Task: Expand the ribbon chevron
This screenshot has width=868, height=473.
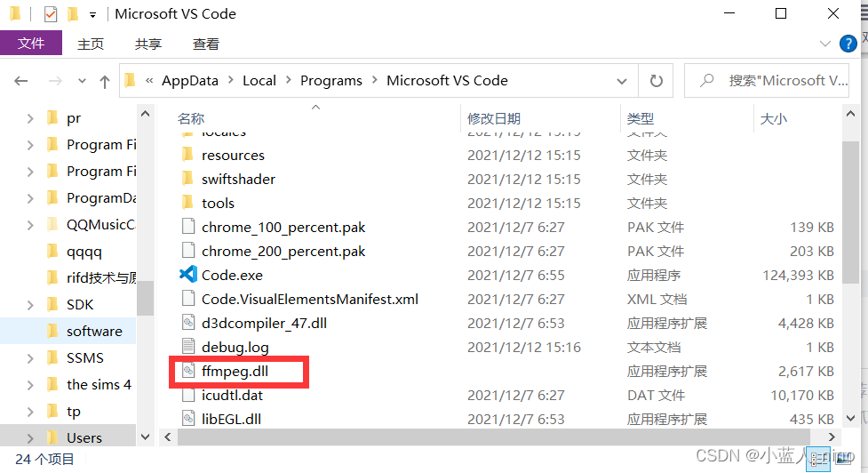Action: coord(824,44)
